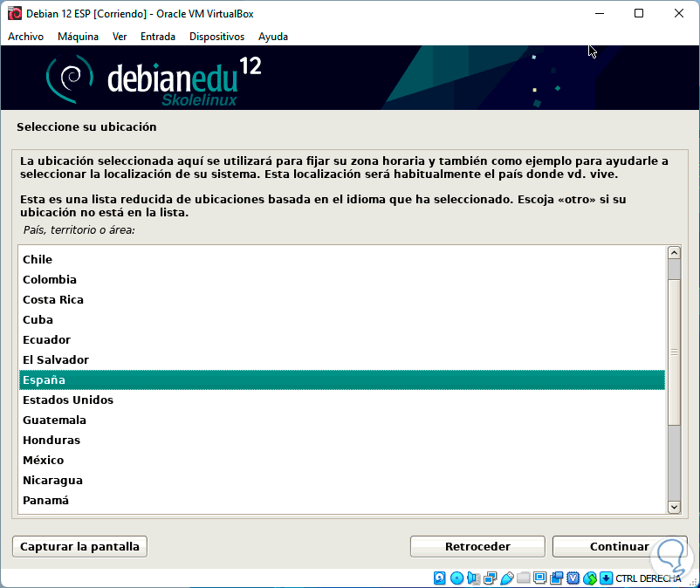Click the CPU virtualization status icon

tap(573, 578)
